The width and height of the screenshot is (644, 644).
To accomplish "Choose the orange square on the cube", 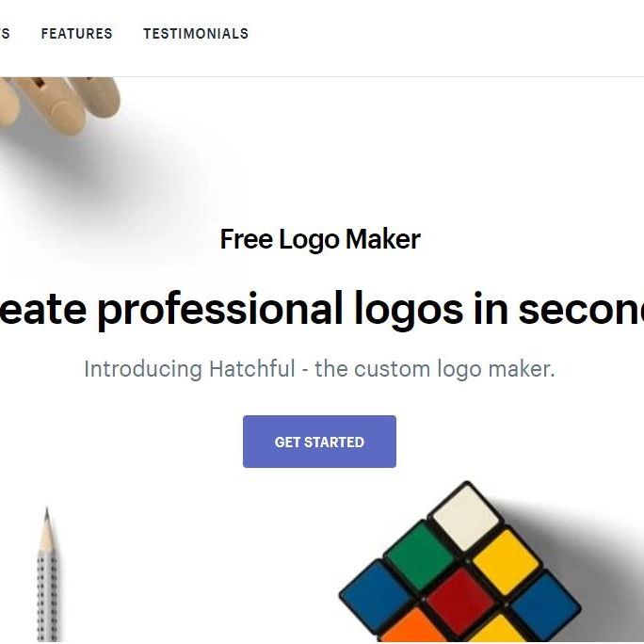I will tap(414, 628).
